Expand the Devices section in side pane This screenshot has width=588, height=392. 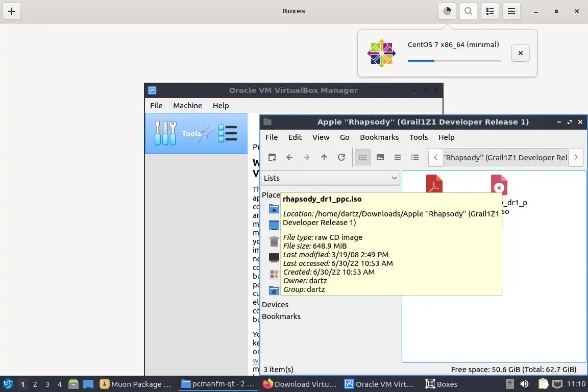pyautogui.click(x=275, y=305)
